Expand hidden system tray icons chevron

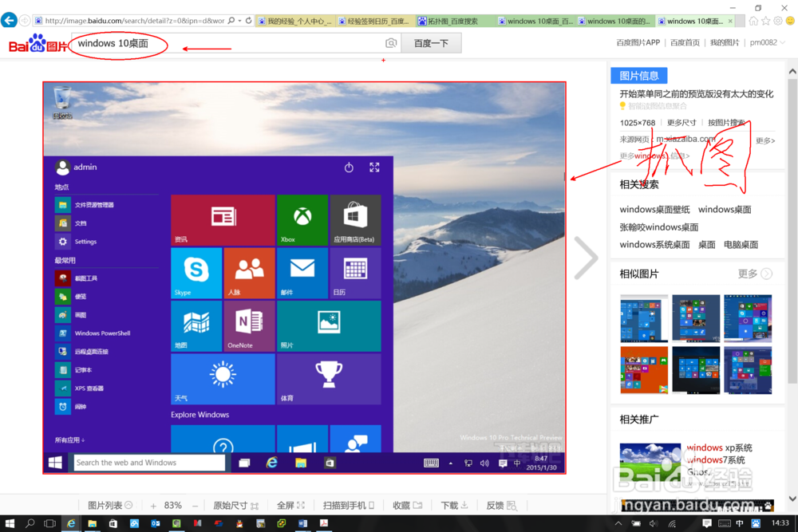618,523
